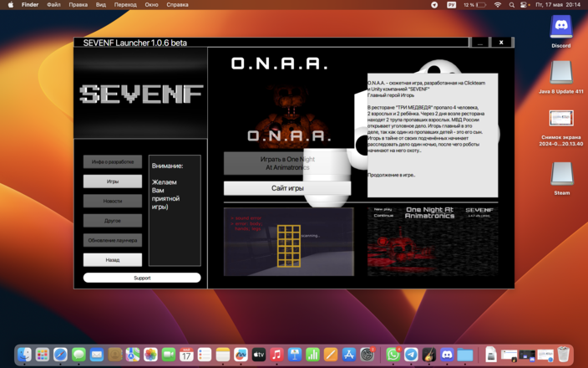
Task: Open Numbers from the Dock
Action: click(312, 355)
